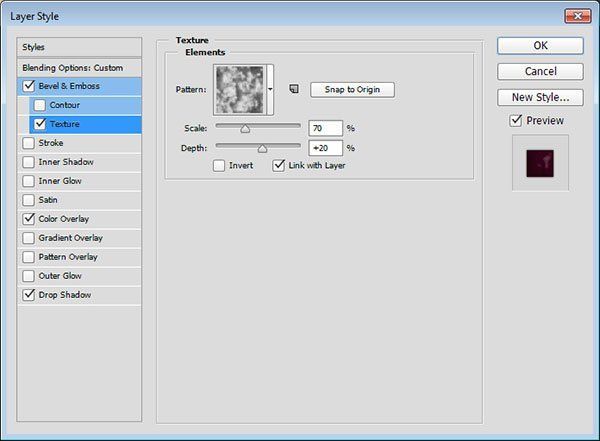Tick the Outer Glow checkbox
Image resolution: width=600 pixels, height=441 pixels.
click(x=28, y=276)
